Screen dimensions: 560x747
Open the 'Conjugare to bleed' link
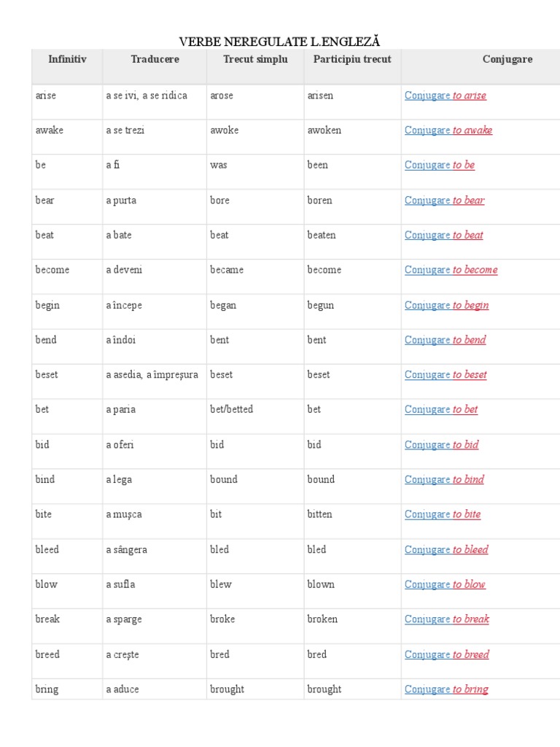click(x=446, y=550)
